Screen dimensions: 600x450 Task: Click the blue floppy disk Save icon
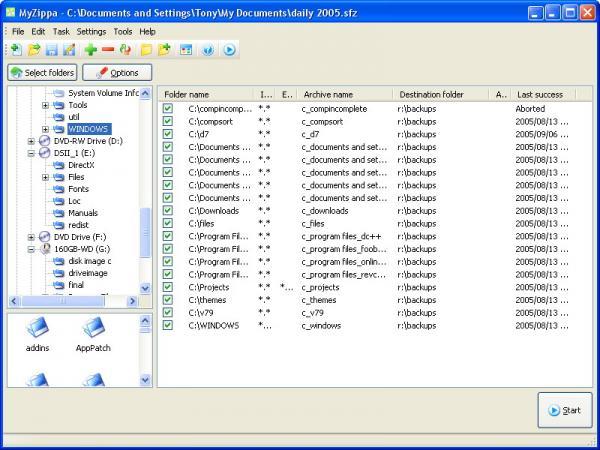(x=51, y=49)
